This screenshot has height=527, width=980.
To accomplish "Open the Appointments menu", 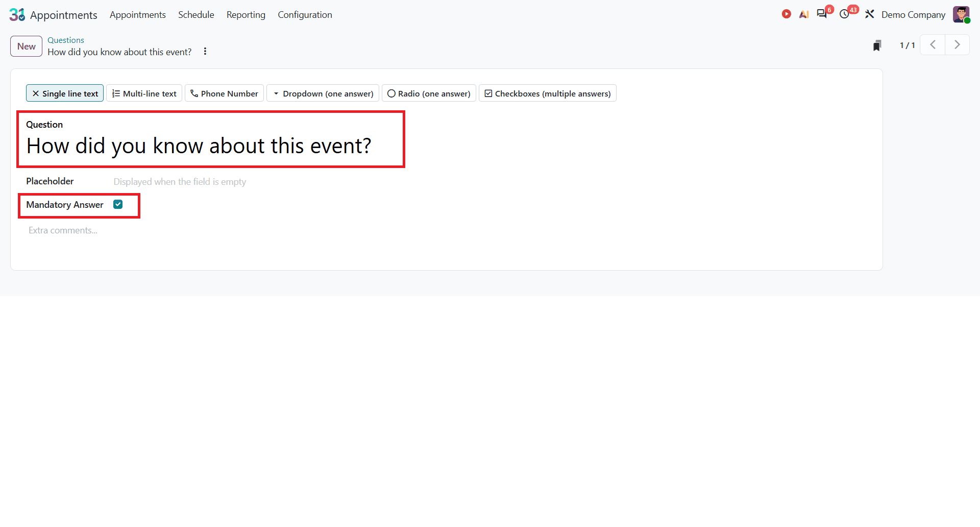I will coord(137,15).
